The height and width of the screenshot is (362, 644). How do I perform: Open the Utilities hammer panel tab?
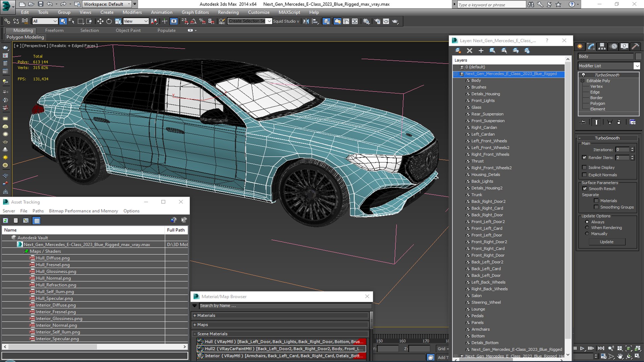pos(635,46)
